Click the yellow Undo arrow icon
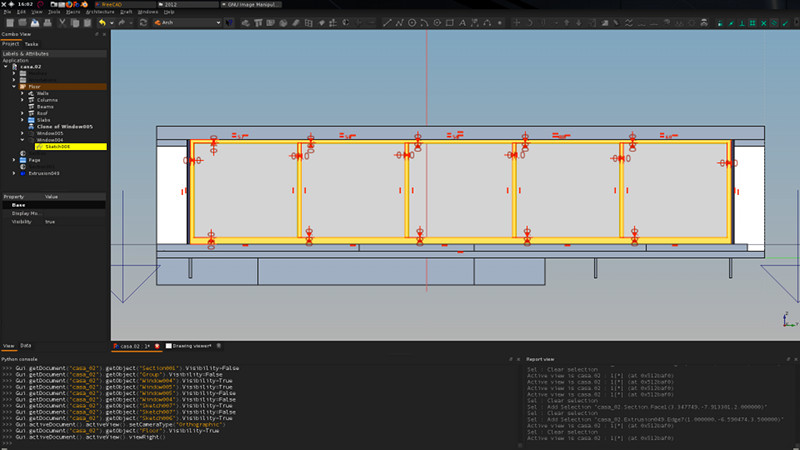The width and height of the screenshot is (800, 450). click(x=103, y=22)
